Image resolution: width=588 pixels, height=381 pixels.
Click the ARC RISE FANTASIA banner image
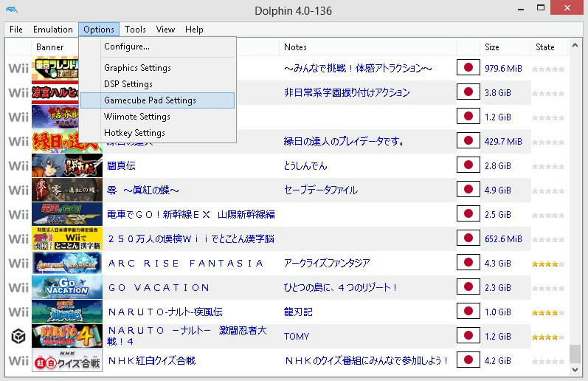67,263
